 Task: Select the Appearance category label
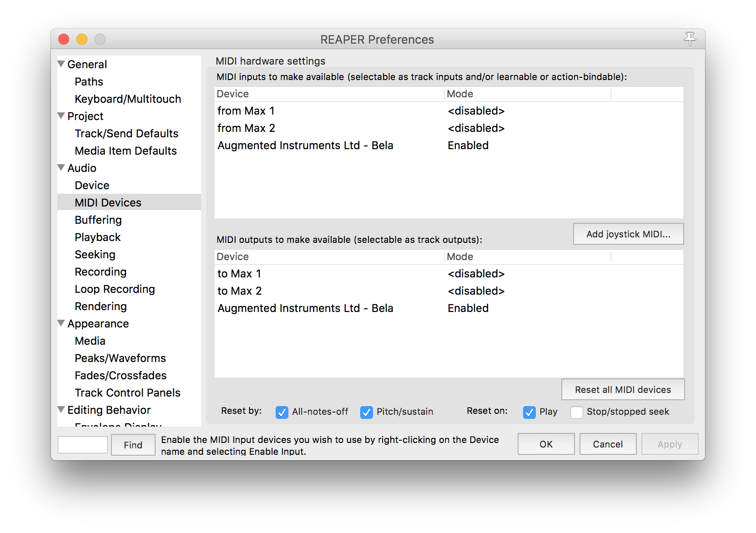pyautogui.click(x=98, y=324)
